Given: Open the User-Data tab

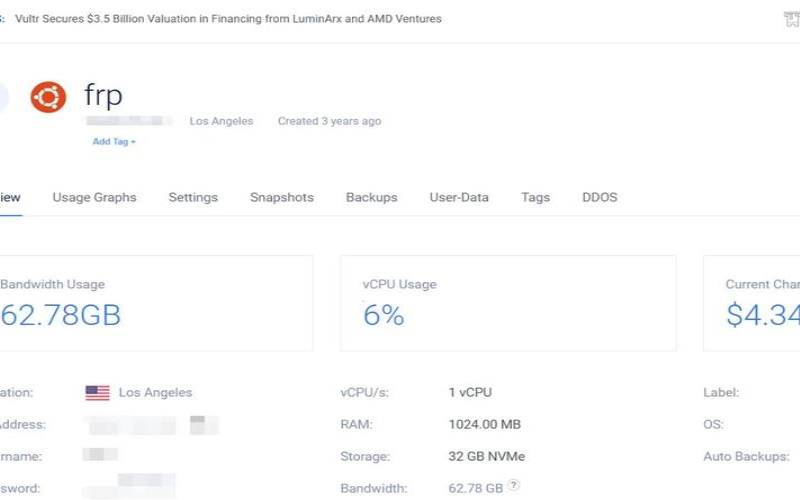Looking at the screenshot, I should point(459,197).
